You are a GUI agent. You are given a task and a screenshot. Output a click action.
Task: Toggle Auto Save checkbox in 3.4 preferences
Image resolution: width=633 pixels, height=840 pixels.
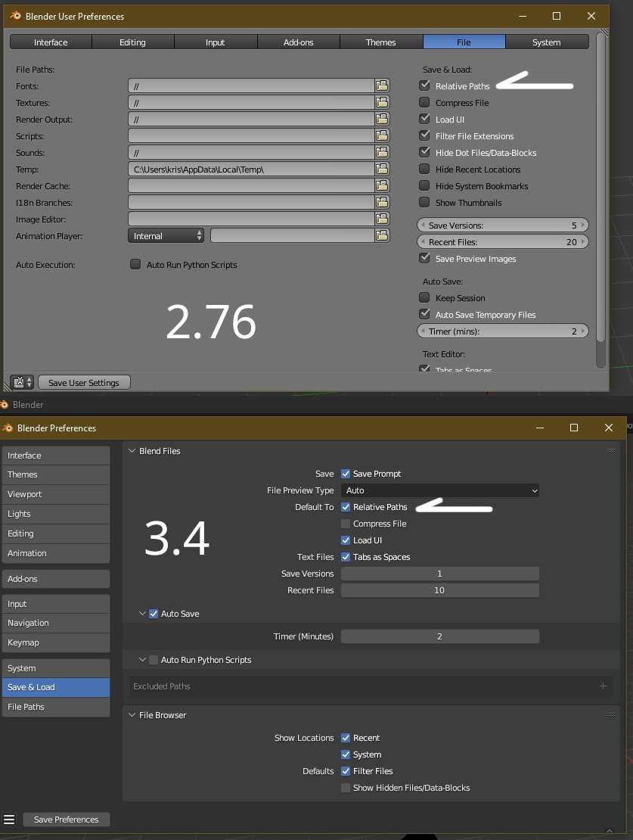pos(154,614)
